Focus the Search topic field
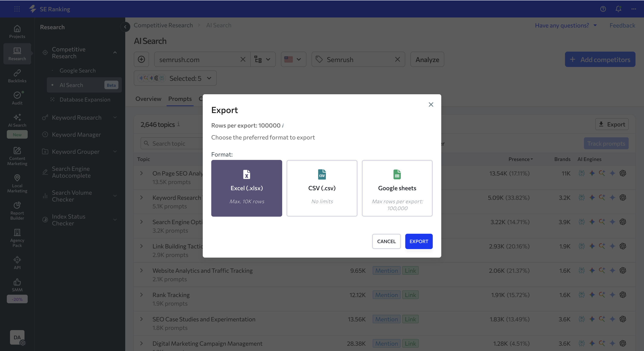The image size is (644, 351). point(172,144)
